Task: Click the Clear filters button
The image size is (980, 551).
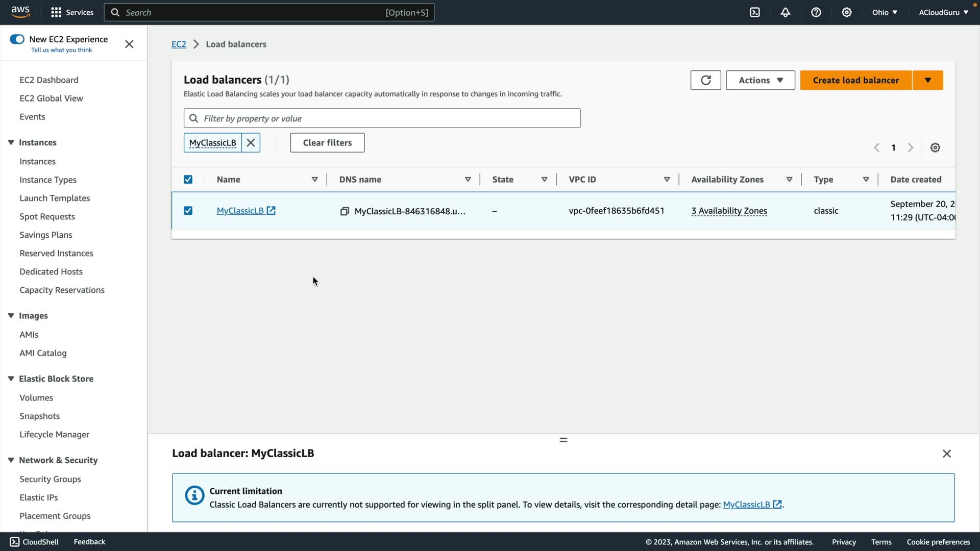Action: (x=327, y=143)
